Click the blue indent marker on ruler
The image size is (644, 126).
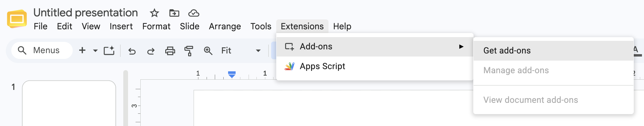232,74
